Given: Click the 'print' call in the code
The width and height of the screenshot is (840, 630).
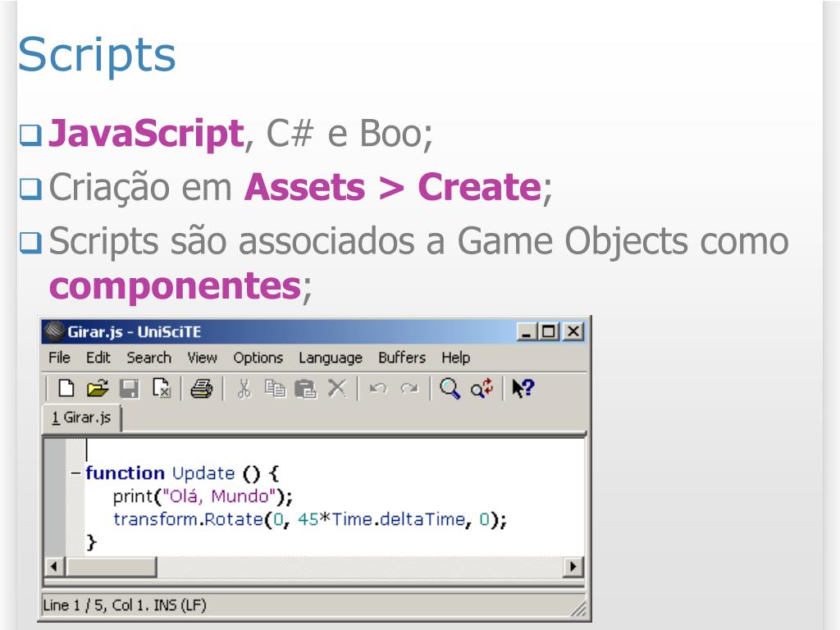Looking at the screenshot, I should [x=133, y=496].
